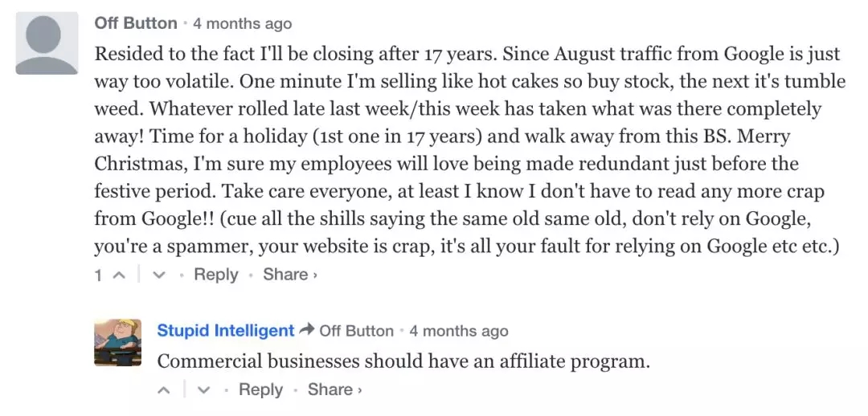Reply to Stupid Intelligent's comment

pyautogui.click(x=260, y=389)
